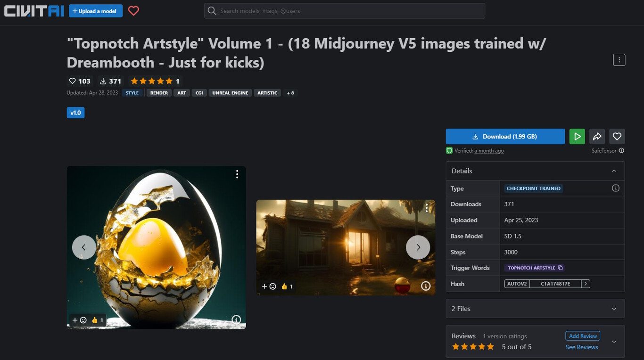Open info icon on egg image
Screen dimensions: 644x360
pos(236,320)
